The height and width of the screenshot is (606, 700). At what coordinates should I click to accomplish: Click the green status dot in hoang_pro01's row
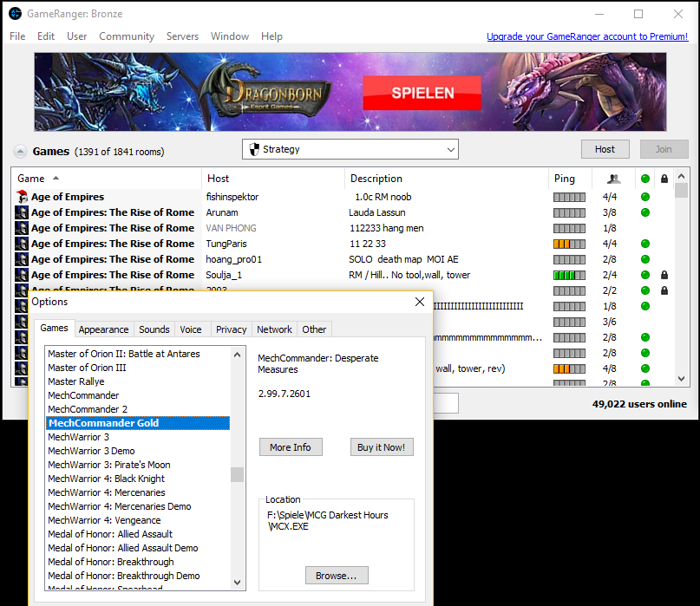point(645,259)
